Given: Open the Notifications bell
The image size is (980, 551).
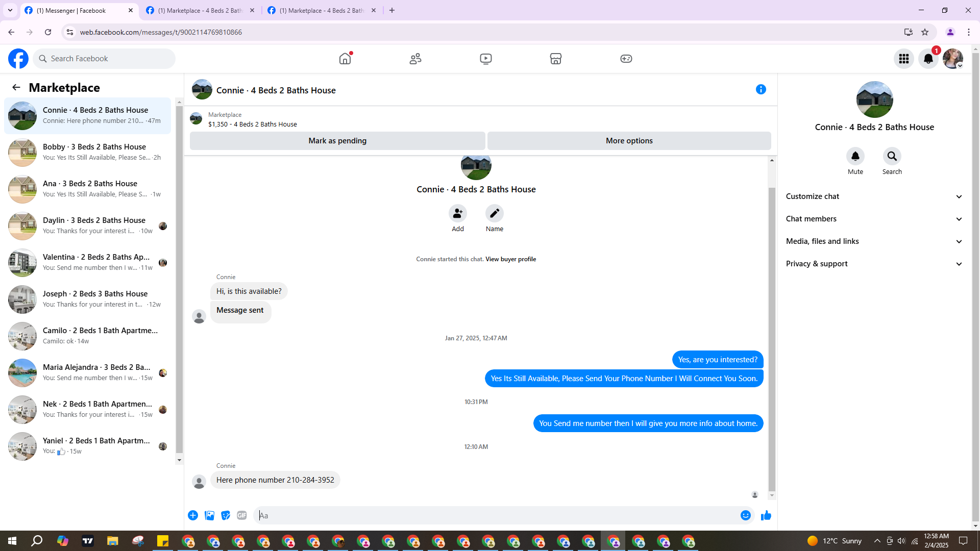Looking at the screenshot, I should coord(928,59).
